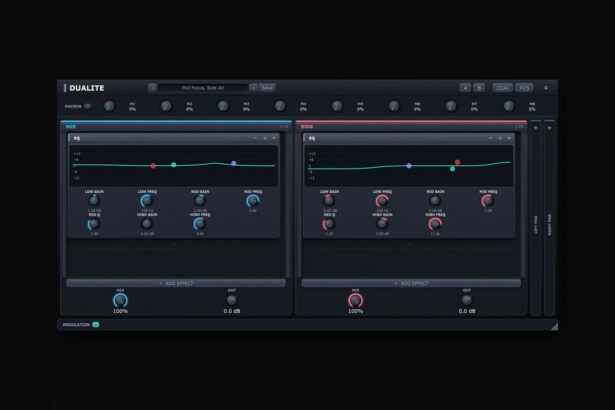This screenshot has height=410, width=615.
Task: Select the purple node on Side EQ curve
Action: coord(409,166)
